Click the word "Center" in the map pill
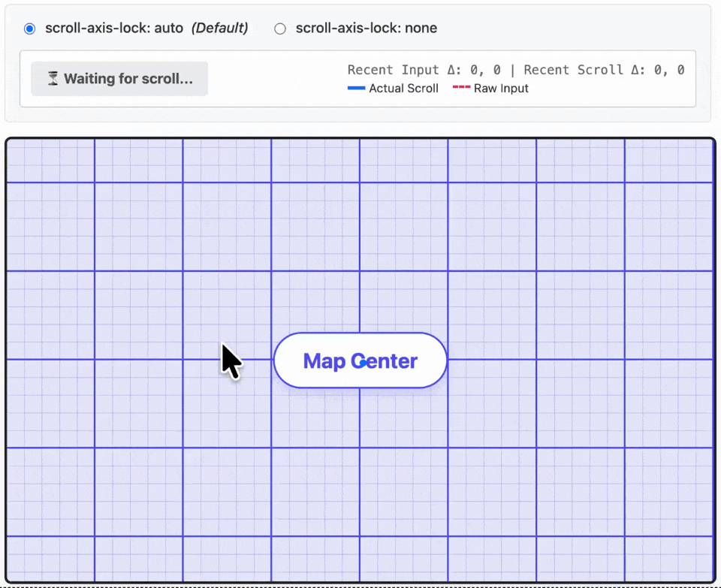The height and width of the screenshot is (588, 721). click(x=384, y=361)
